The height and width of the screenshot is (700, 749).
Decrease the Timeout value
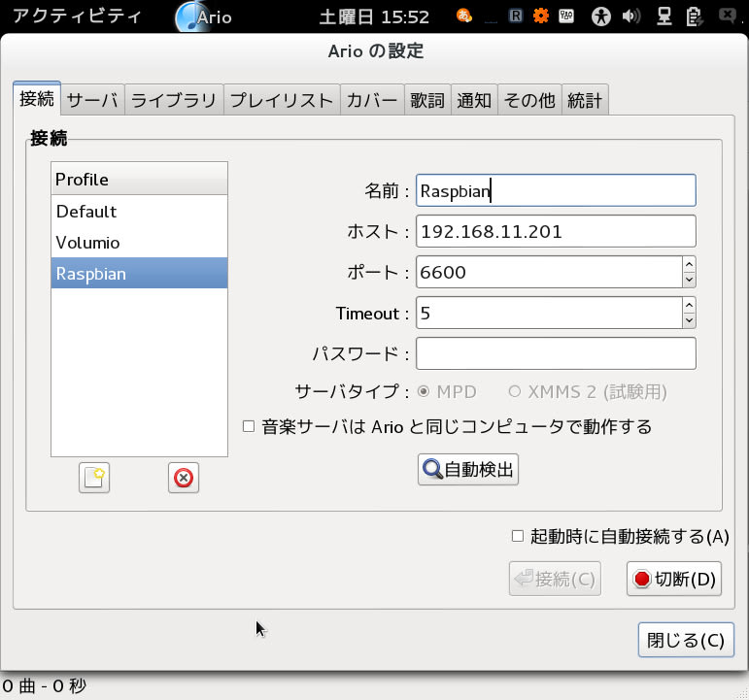pos(689,320)
